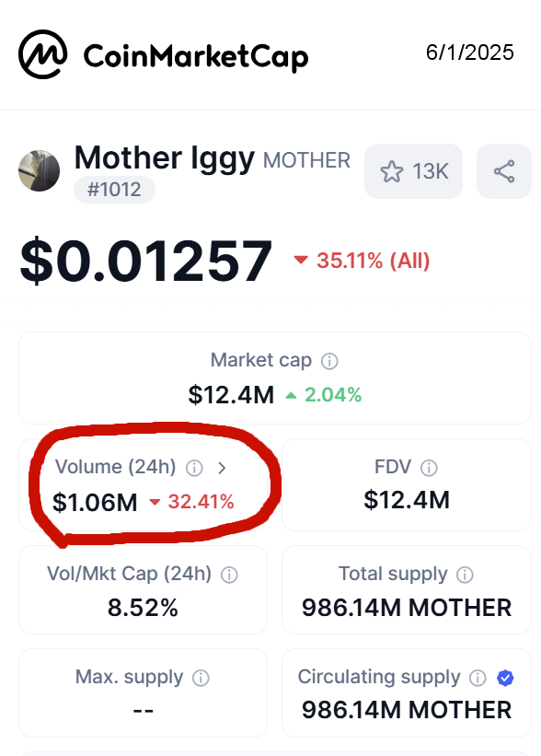
Task: Click the FDV $12.4M card
Action: (407, 484)
